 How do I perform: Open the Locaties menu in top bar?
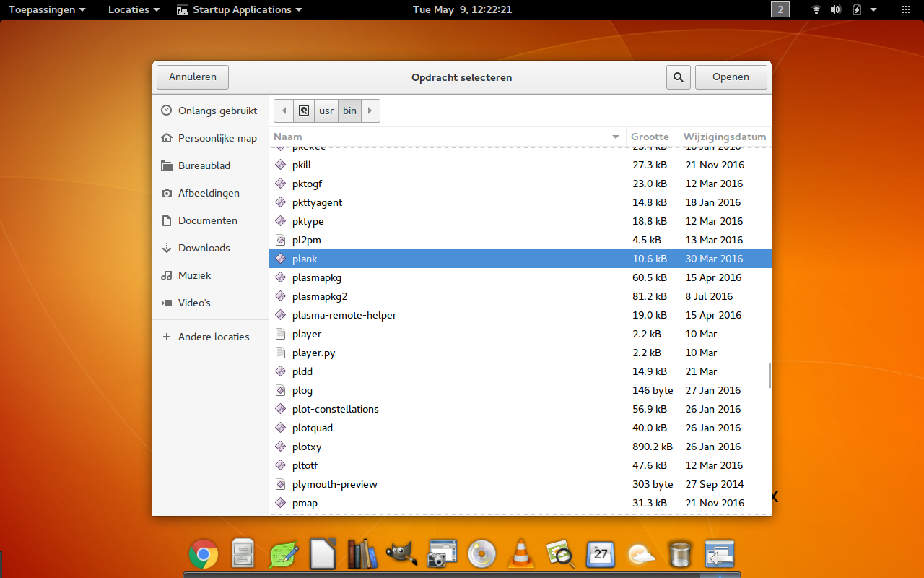tap(134, 9)
